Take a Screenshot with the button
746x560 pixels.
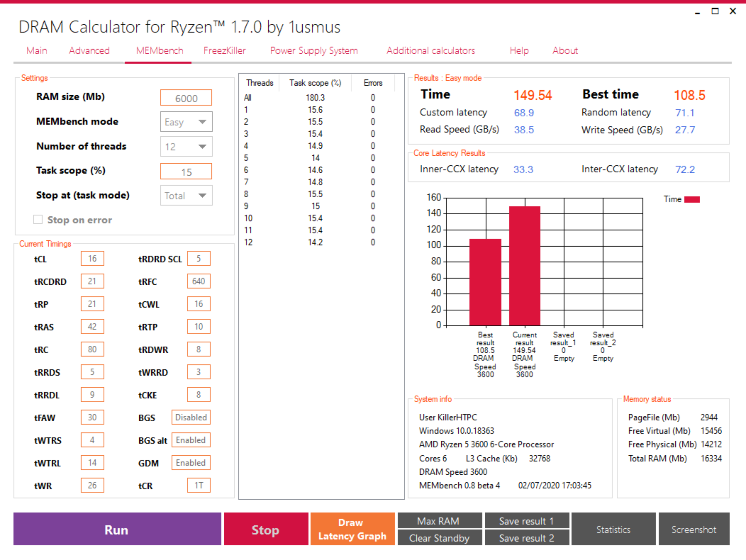[694, 529]
